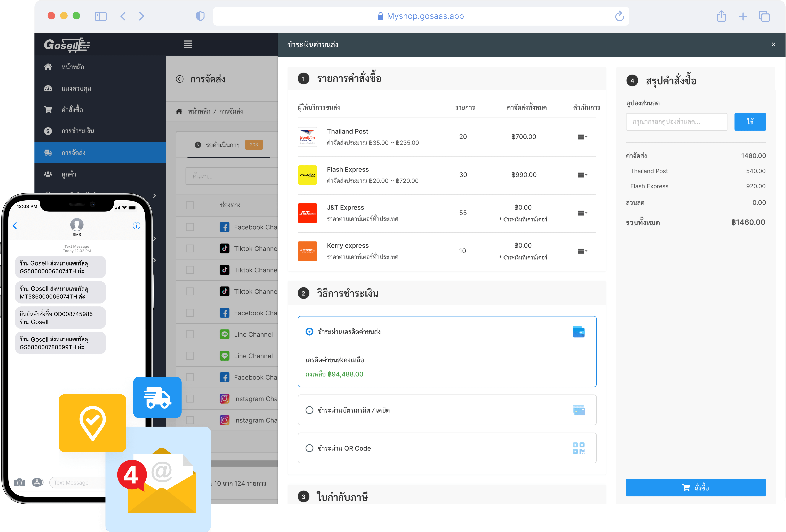Check the select-all checkbox in ช่องทาง header
Viewport: 786px width, 532px height.
190,205
